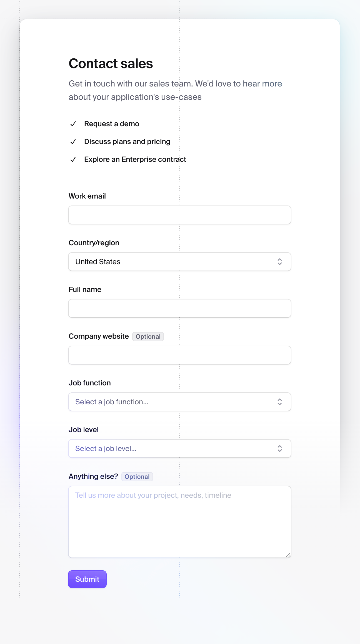Open the Country/region dropdown showing United States

tap(180, 262)
